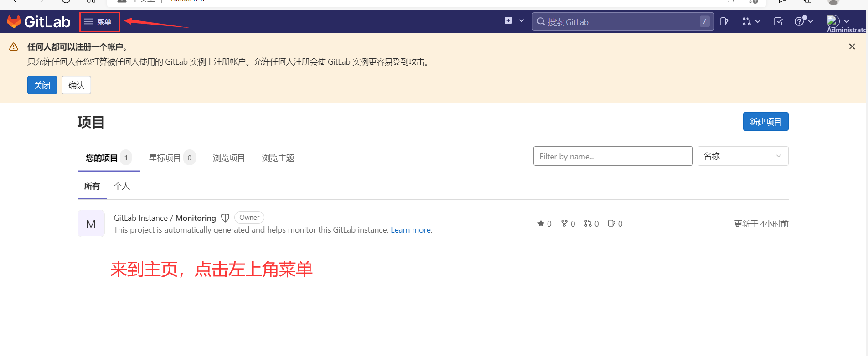Open the issues icon in navbar
The image size is (868, 356).
[x=724, y=21]
